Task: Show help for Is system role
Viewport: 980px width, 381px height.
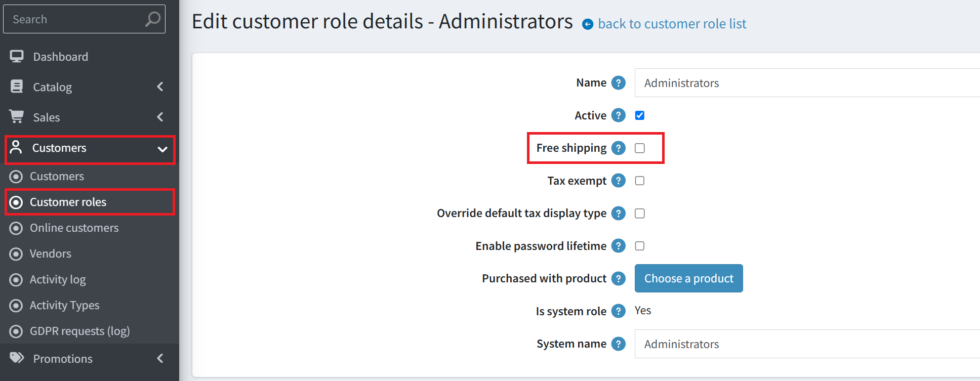Action: click(618, 311)
